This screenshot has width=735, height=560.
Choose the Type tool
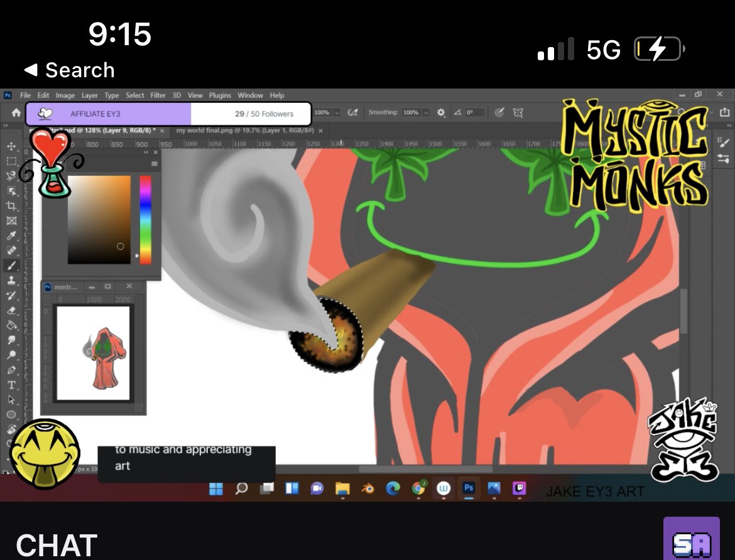tap(13, 385)
